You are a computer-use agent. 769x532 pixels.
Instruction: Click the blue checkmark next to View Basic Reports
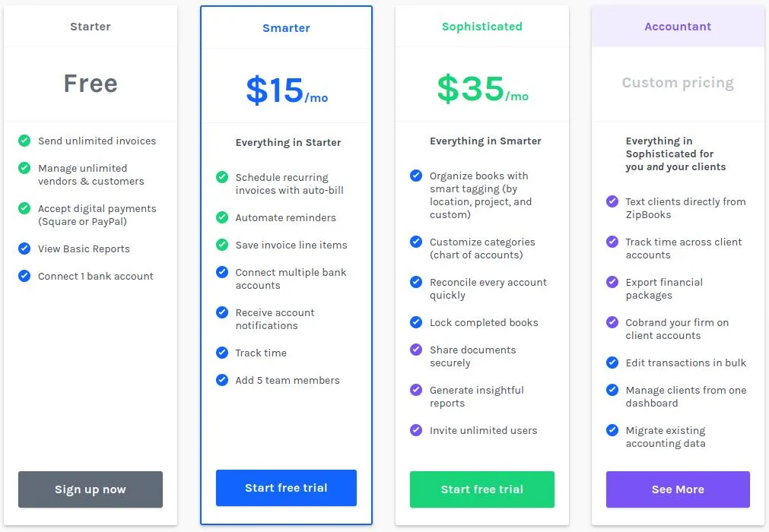[24, 249]
